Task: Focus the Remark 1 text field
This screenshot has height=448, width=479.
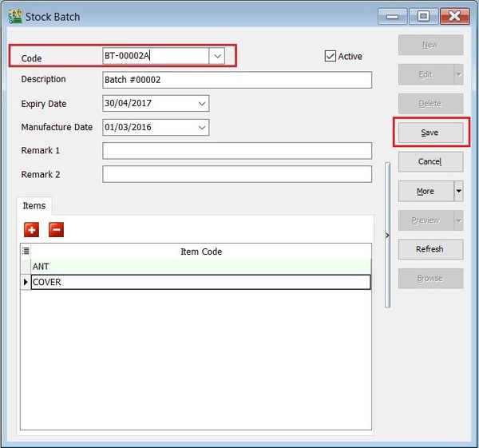Action: (237, 151)
